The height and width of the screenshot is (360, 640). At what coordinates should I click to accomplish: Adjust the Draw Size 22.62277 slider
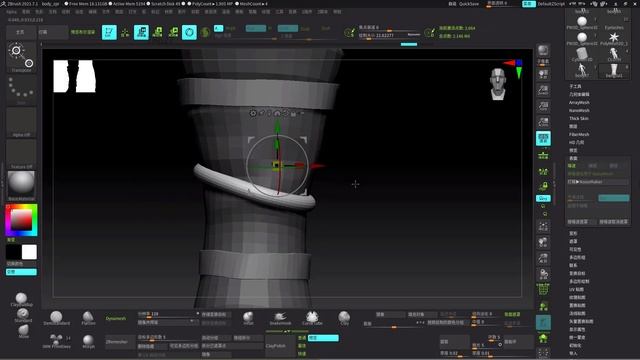pyautogui.click(x=389, y=36)
